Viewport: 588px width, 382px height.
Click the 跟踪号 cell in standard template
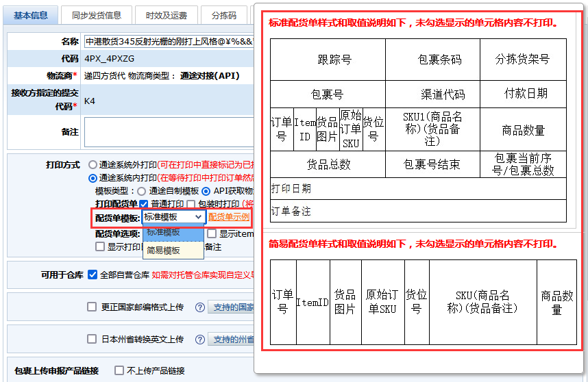[328, 60]
